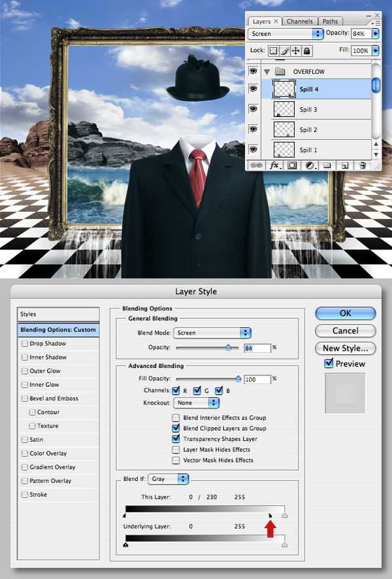Select Blending Options: Custom in styles list
The image size is (392, 579).
click(x=58, y=330)
